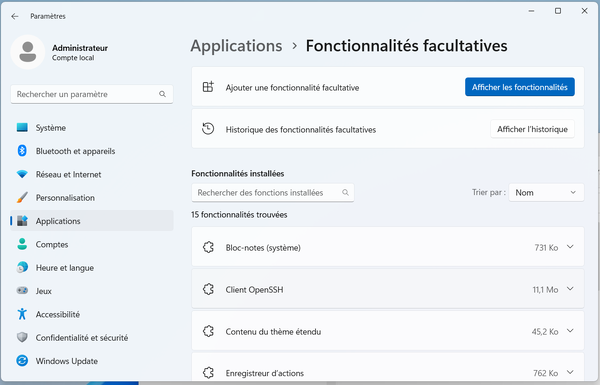600x385 pixels.
Task: Click the history clock icon
Action: [x=208, y=129]
